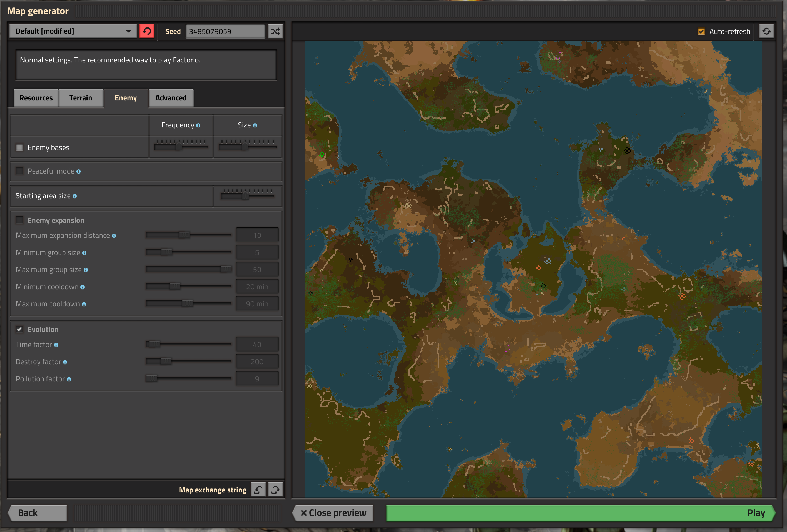Click the Starting area size info icon

click(x=75, y=196)
